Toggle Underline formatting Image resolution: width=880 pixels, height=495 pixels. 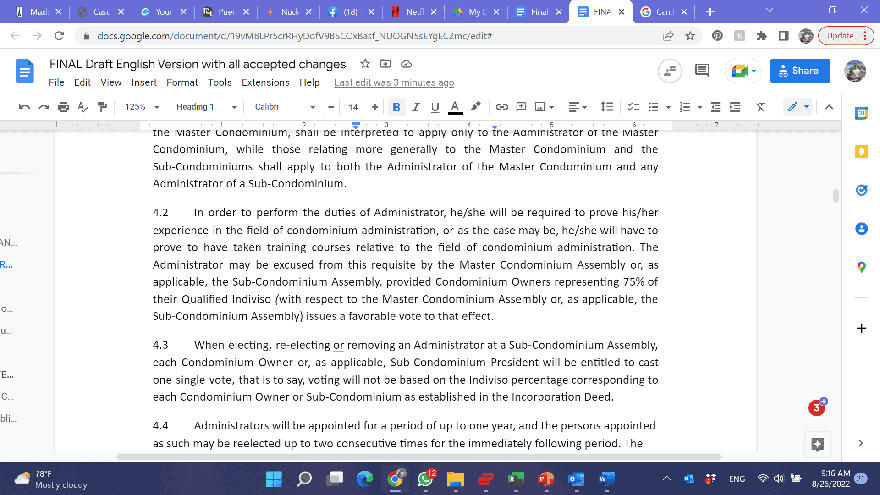pos(434,107)
